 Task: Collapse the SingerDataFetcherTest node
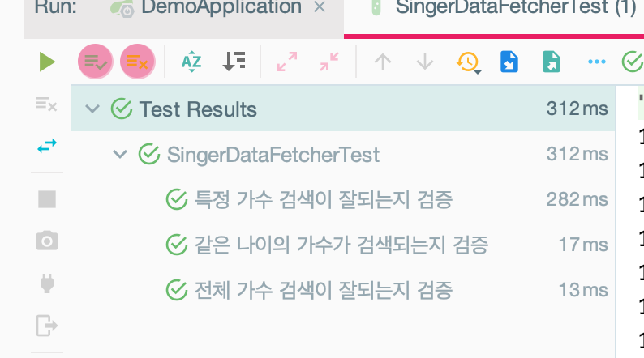(120, 154)
